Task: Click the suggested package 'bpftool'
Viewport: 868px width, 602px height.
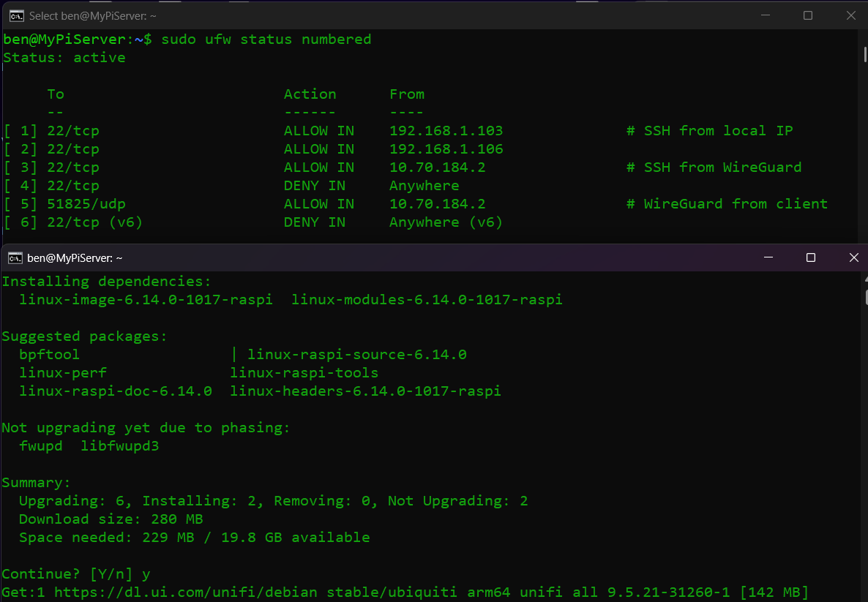Action: click(x=49, y=354)
